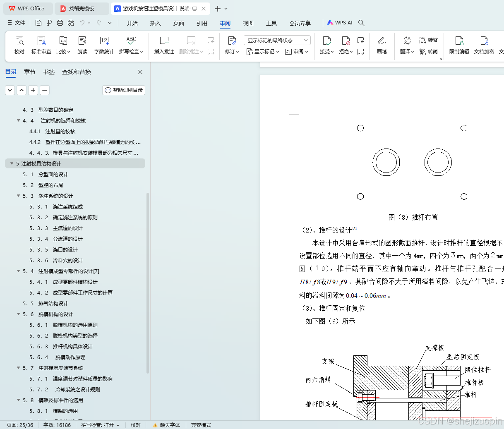This screenshot has height=429, width=504.
Task: Click the print preview icon
Action: point(71,23)
